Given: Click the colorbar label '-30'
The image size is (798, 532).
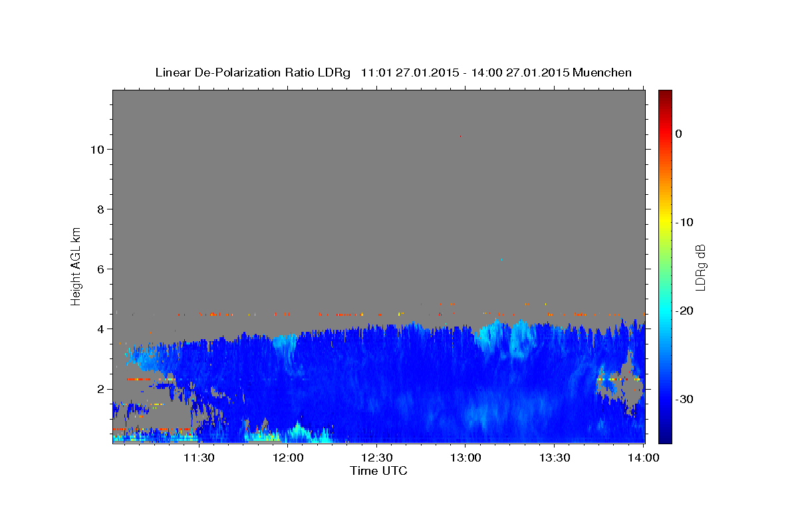Looking at the screenshot, I should pyautogui.click(x=684, y=399).
